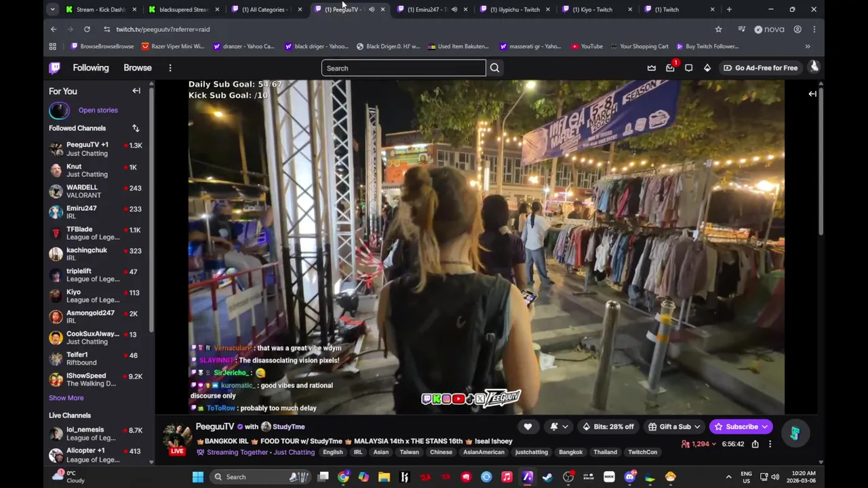868x488 pixels.
Task: Show hidden system tray icons
Action: click(x=728, y=476)
